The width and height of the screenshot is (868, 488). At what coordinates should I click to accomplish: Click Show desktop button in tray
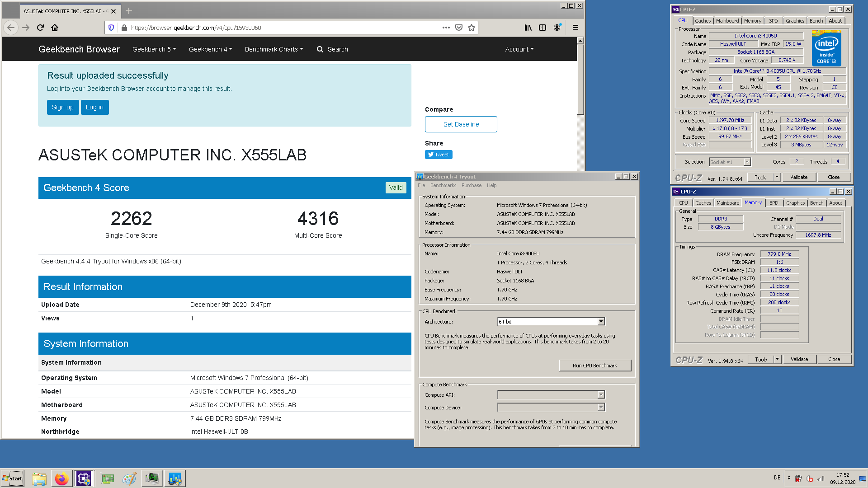click(x=863, y=478)
